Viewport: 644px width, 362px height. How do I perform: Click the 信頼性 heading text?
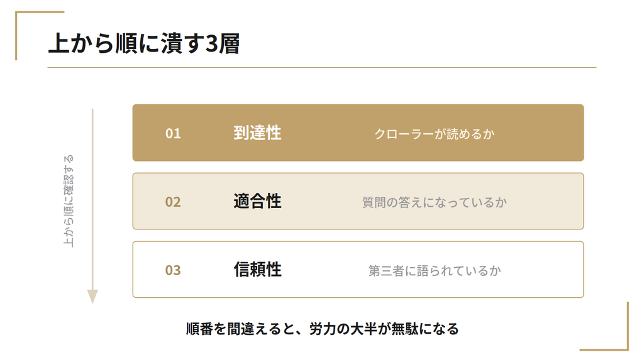257,270
